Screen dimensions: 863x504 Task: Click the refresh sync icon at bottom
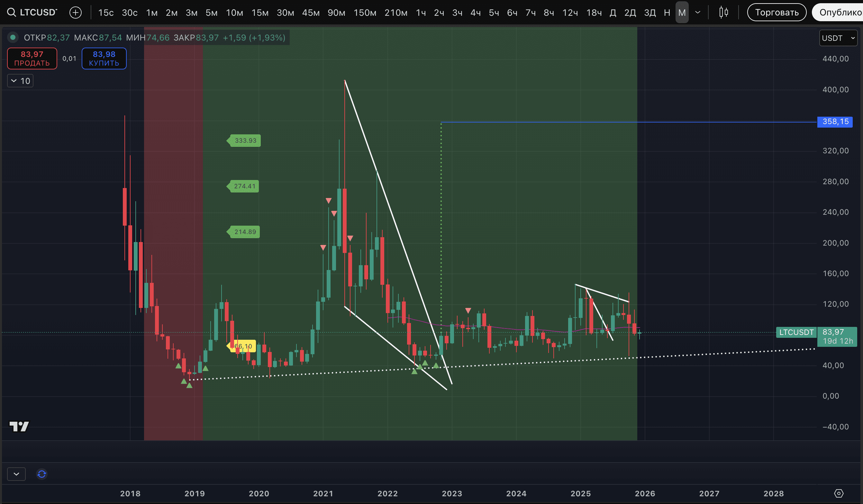coord(42,474)
